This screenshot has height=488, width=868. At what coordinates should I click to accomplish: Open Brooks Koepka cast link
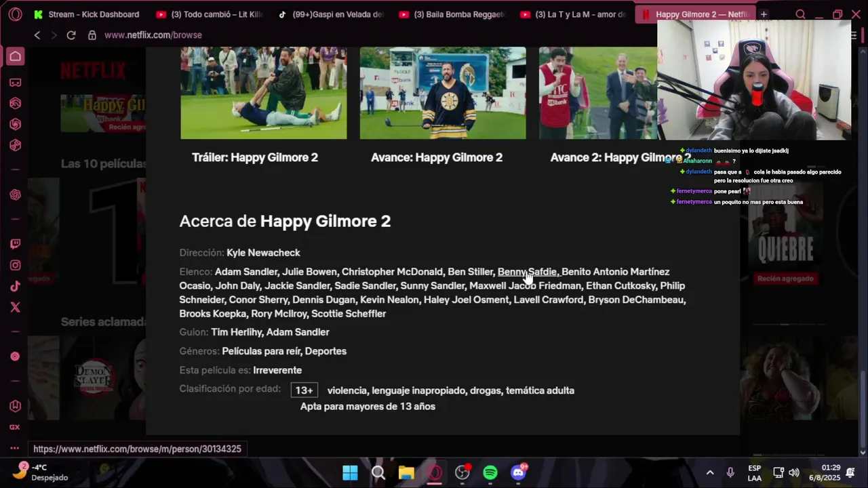pyautogui.click(x=212, y=314)
